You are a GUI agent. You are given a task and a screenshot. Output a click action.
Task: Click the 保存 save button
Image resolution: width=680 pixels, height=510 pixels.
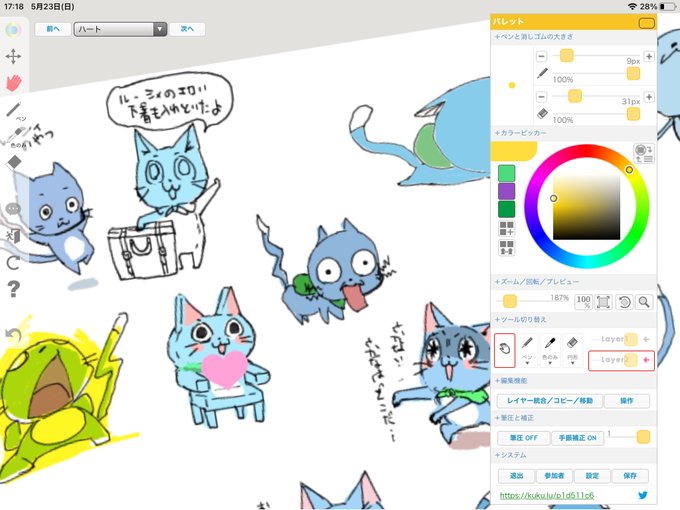(630, 476)
